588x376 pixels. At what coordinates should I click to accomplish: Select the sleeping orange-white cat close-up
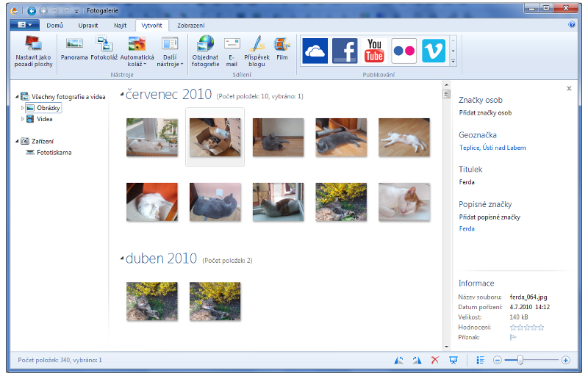(x=404, y=202)
